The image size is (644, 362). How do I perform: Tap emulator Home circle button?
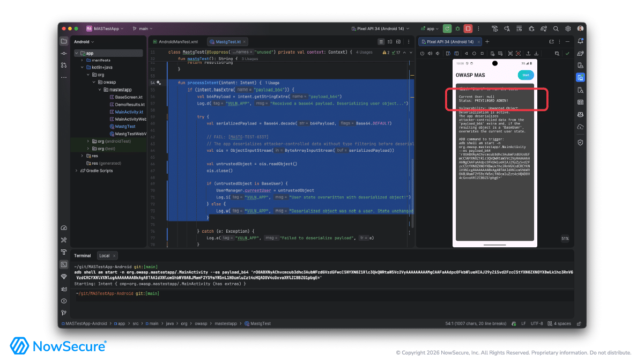point(474,53)
